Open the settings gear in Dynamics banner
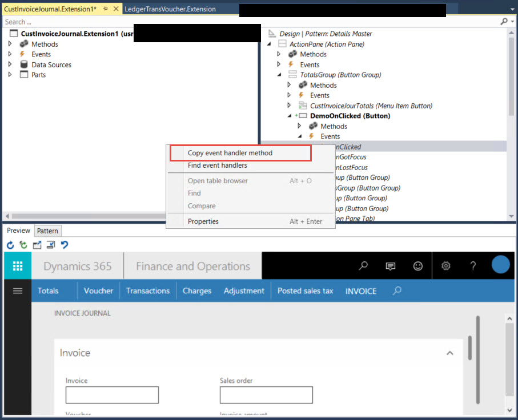The height and width of the screenshot is (420, 518). pos(446,265)
